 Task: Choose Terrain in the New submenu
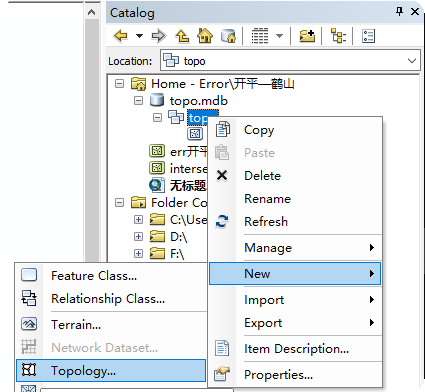tap(111, 324)
